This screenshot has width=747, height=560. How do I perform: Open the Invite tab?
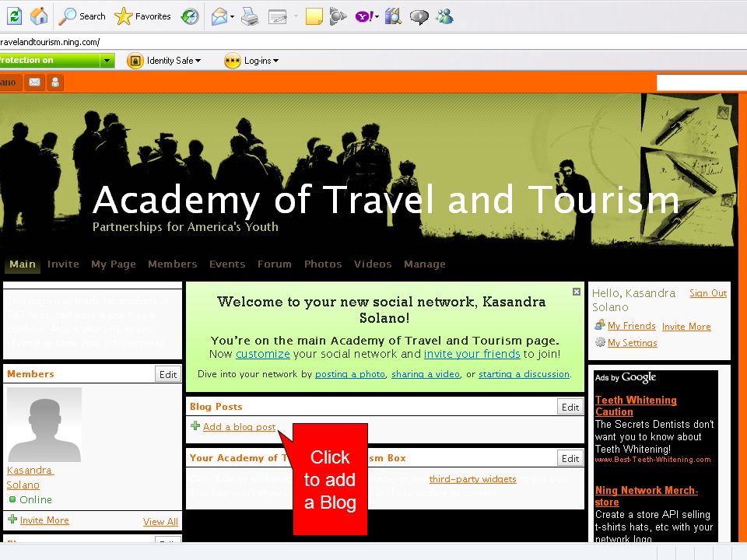(63, 264)
